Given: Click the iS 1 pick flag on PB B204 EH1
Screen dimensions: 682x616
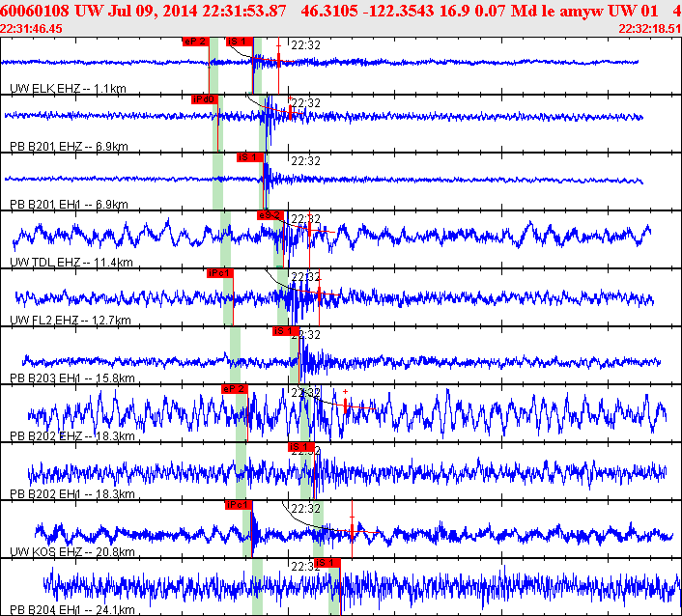Looking at the screenshot, I should pos(327,563).
